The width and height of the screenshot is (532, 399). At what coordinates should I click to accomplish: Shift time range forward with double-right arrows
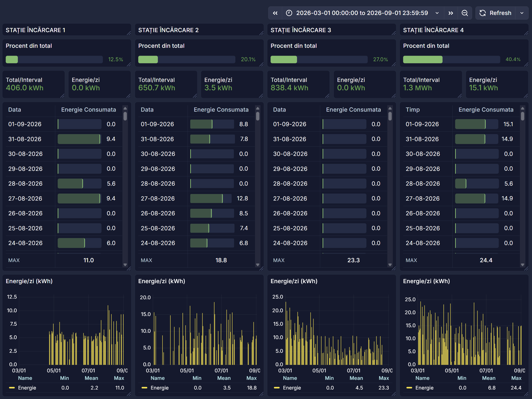tap(451, 13)
